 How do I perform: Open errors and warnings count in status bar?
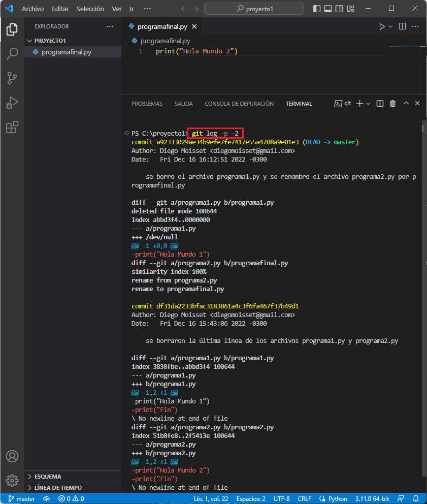click(71, 499)
